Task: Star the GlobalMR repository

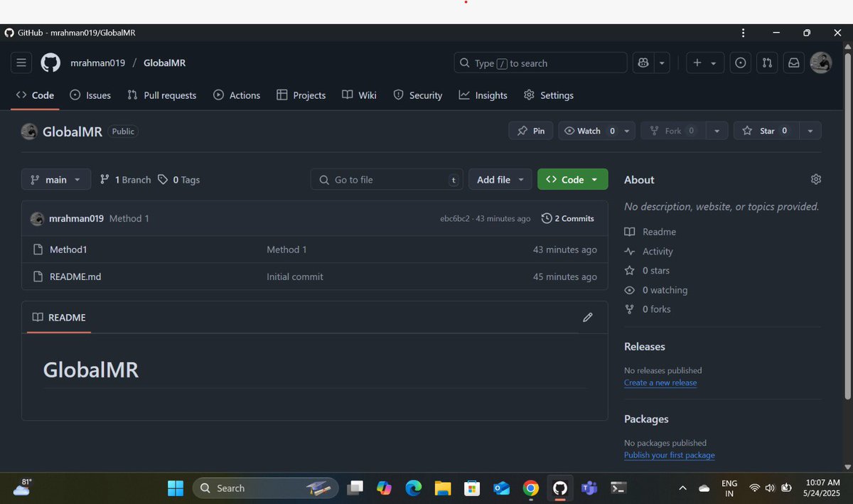Action: pyautogui.click(x=766, y=131)
